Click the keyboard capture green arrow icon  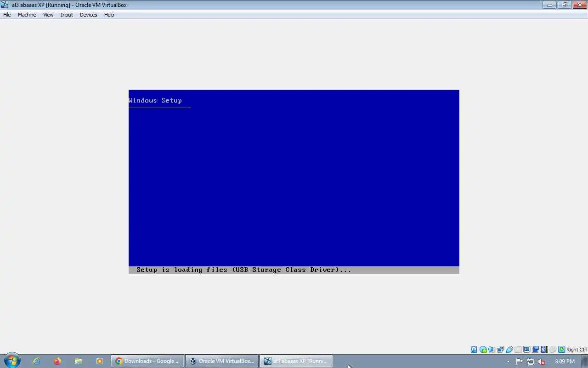tap(561, 350)
